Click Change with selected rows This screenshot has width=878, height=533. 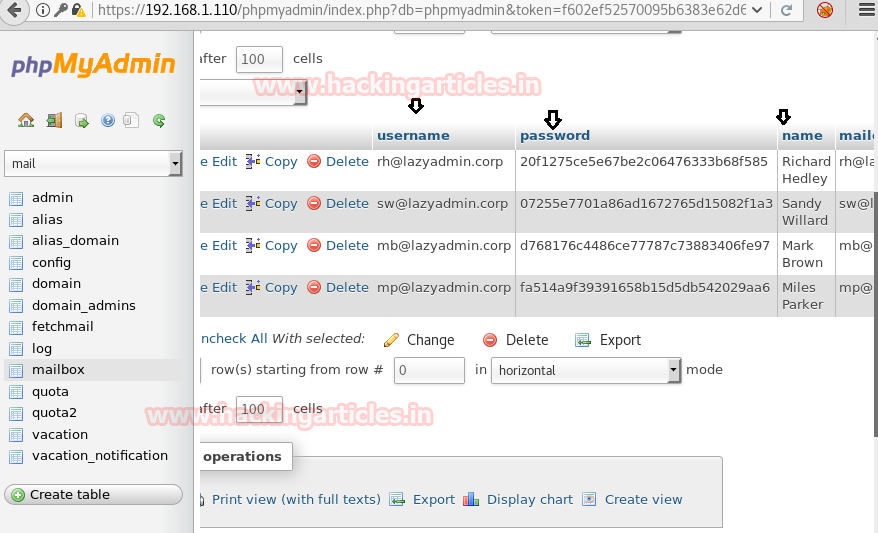pyautogui.click(x=419, y=340)
